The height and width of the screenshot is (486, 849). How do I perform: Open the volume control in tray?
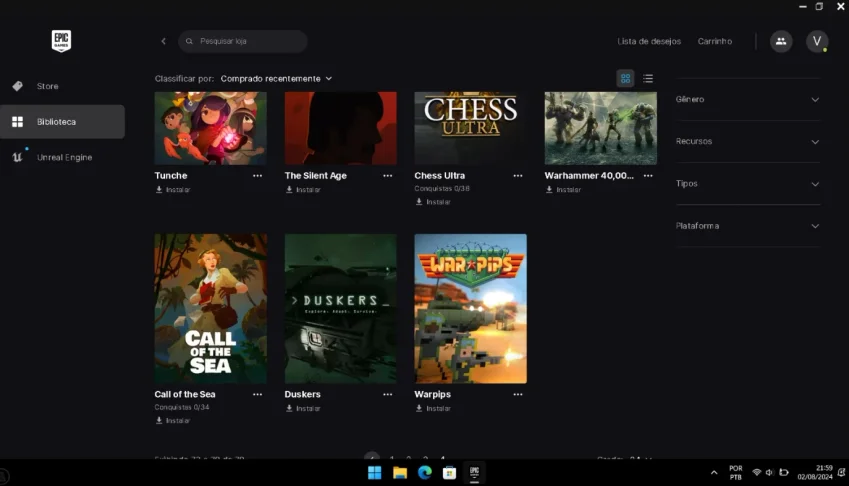769,472
